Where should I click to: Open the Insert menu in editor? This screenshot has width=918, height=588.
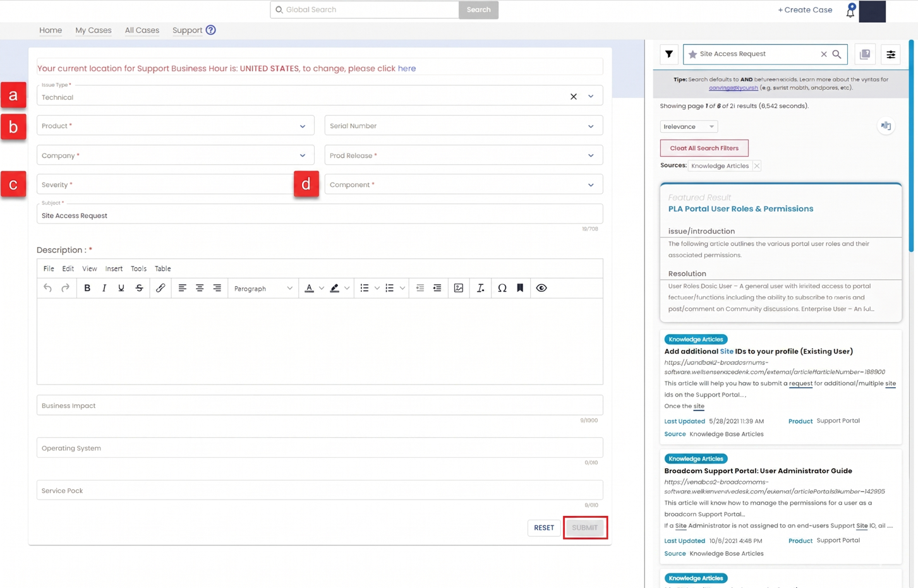[114, 268]
